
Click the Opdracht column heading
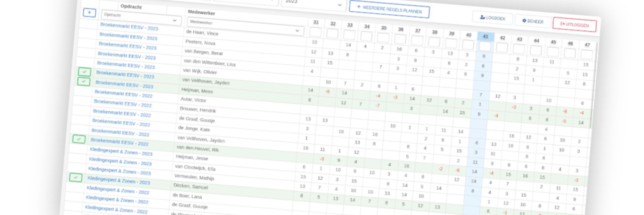[x=131, y=6]
